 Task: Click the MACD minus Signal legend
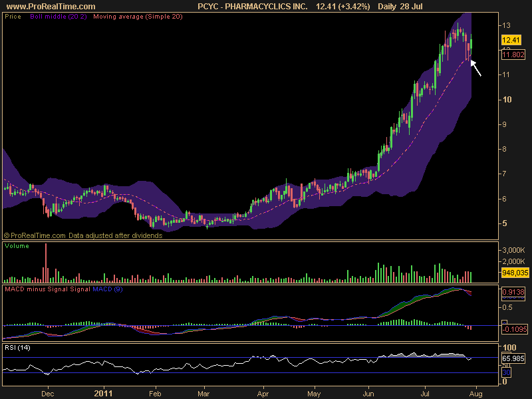tap(37, 289)
